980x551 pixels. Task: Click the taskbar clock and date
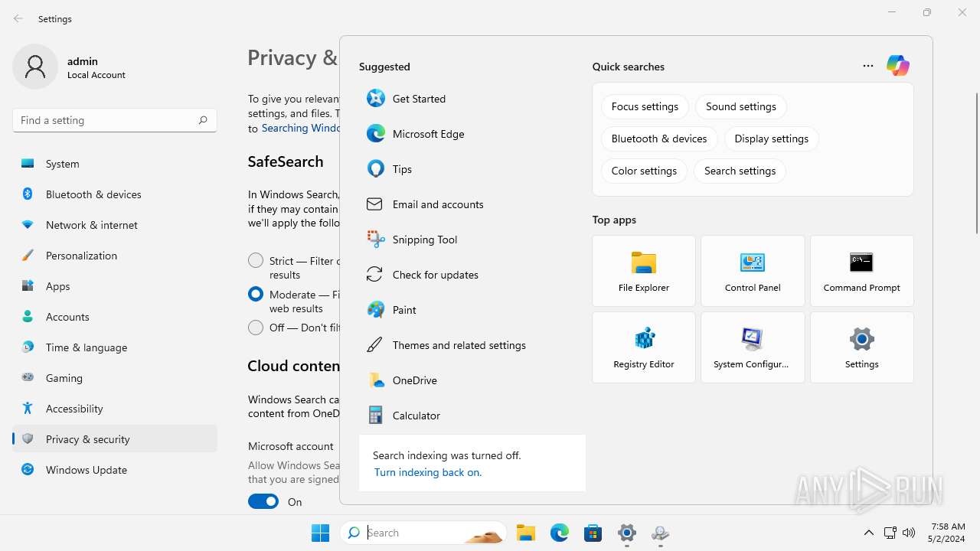click(948, 533)
